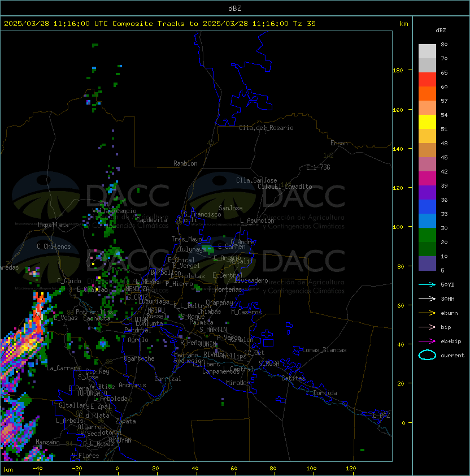Click the 'Encon' label on map
The image size is (470, 476).
(x=339, y=143)
